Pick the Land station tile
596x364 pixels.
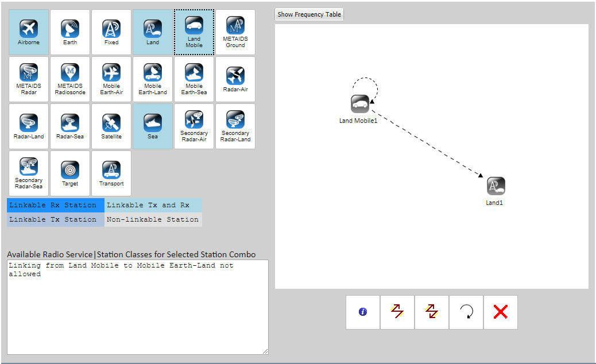152,32
